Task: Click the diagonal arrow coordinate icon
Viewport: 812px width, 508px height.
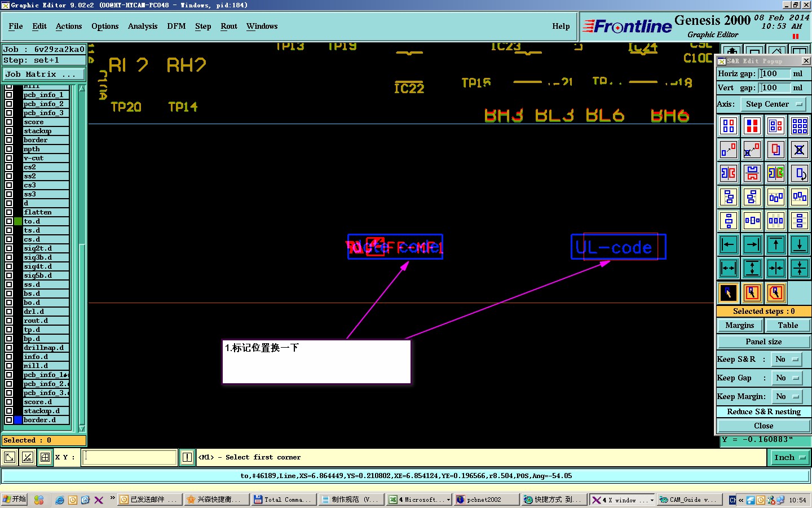Action: pyautogui.click(x=10, y=457)
